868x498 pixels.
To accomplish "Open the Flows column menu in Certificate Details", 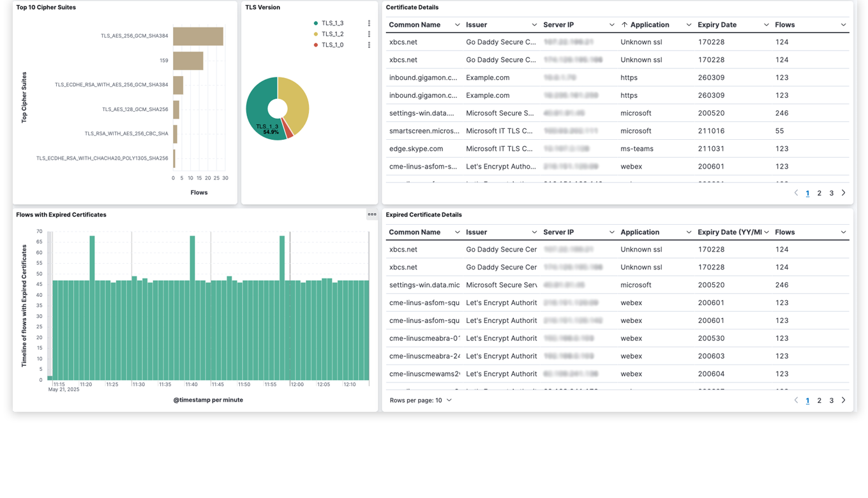I will click(842, 24).
